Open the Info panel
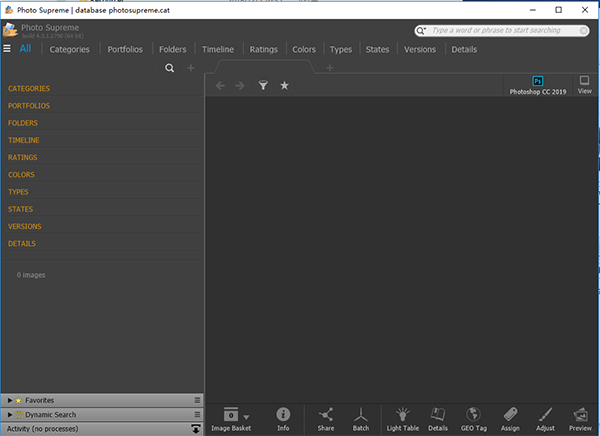The image size is (600, 436). (x=283, y=418)
